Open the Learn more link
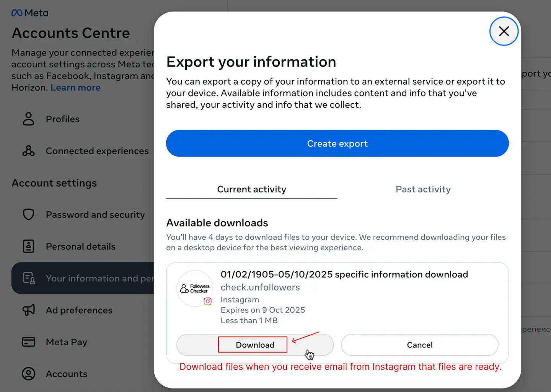The height and width of the screenshot is (392, 551). (x=75, y=88)
